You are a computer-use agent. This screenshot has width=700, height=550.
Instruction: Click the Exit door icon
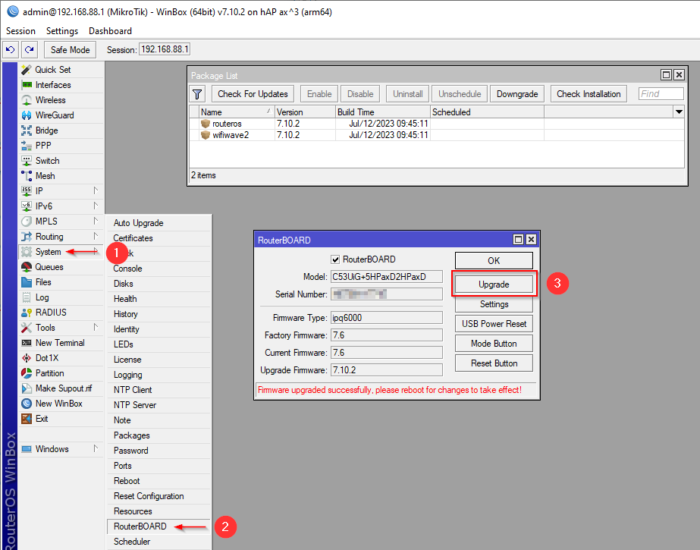coord(27,419)
